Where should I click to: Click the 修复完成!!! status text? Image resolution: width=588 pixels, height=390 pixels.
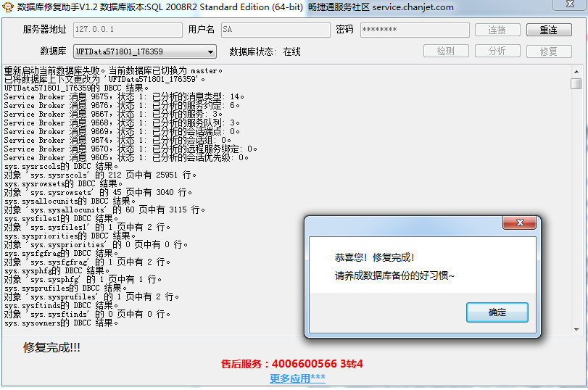(51, 348)
